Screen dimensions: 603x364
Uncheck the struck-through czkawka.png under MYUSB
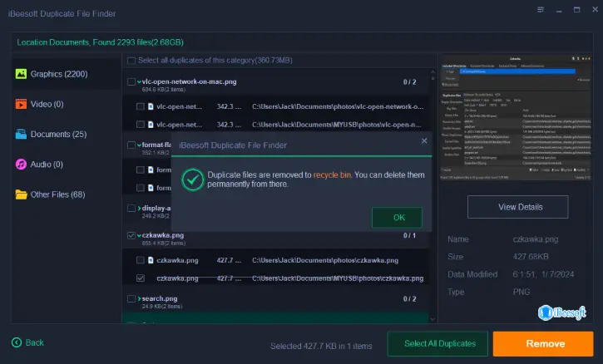tap(141, 278)
